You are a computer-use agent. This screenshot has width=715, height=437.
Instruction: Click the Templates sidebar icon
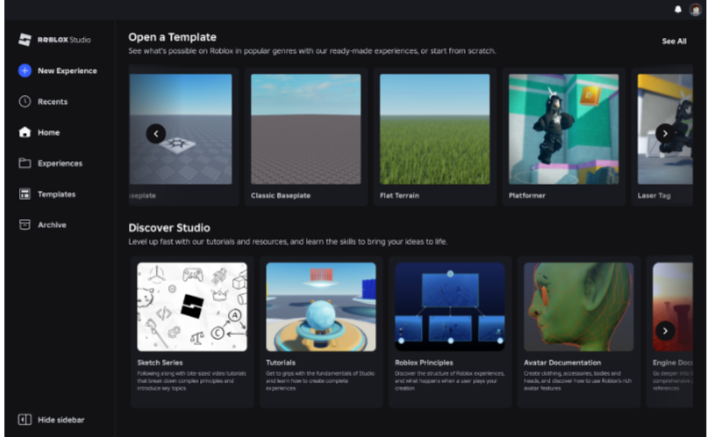pyautogui.click(x=25, y=194)
